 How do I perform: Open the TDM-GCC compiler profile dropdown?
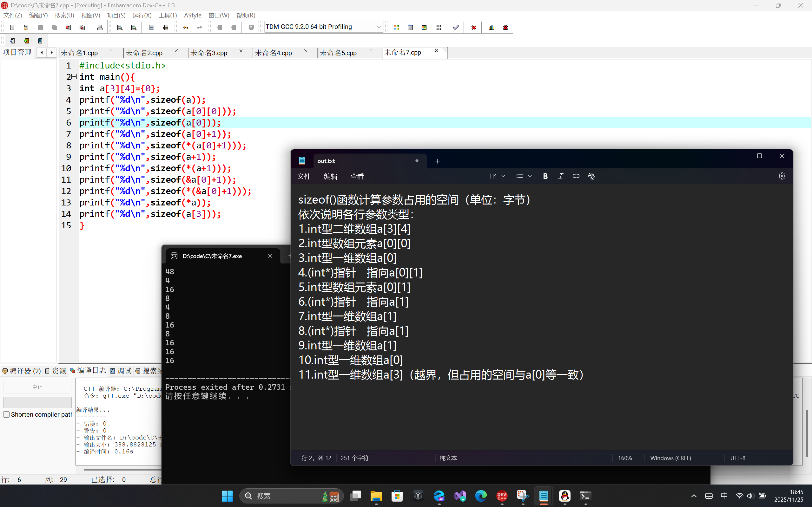pyautogui.click(x=379, y=27)
